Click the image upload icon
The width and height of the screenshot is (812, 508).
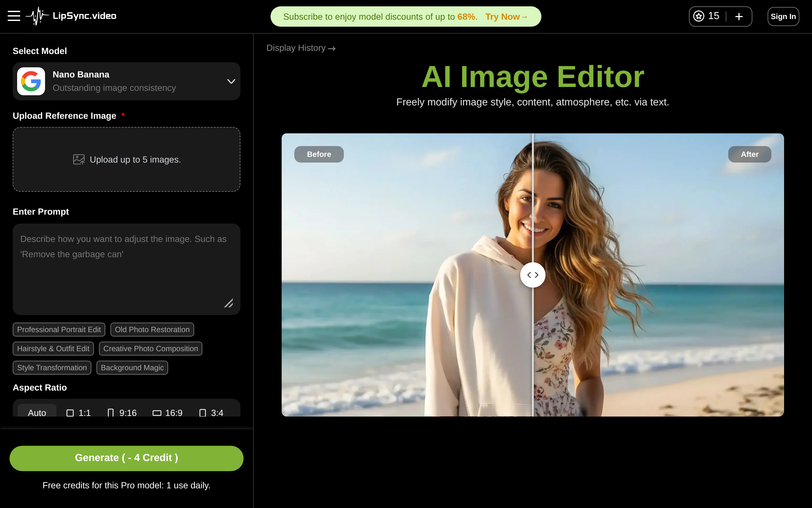click(79, 160)
